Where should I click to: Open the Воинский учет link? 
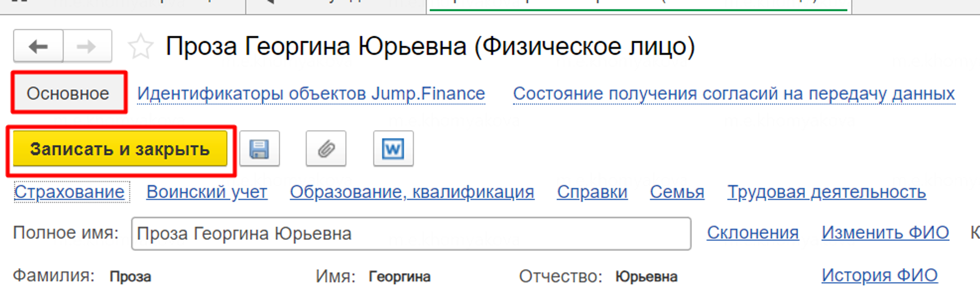207,192
